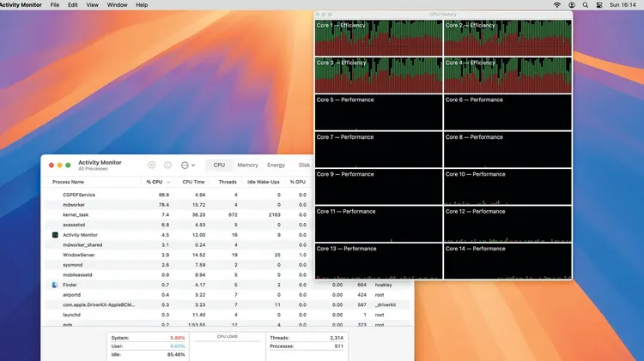Click the CPU LOAD graph panel
The width and height of the screenshot is (644, 361).
[228, 347]
